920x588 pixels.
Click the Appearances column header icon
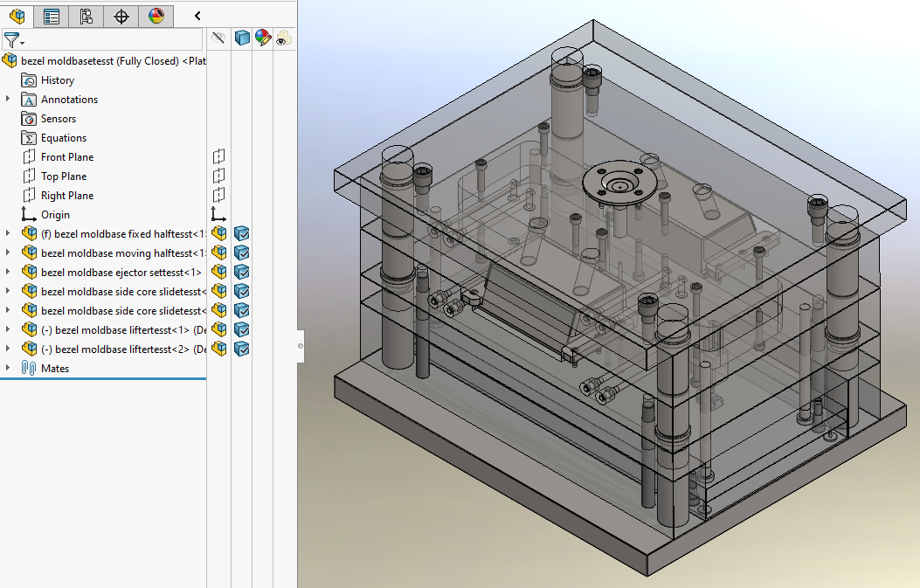tap(263, 38)
